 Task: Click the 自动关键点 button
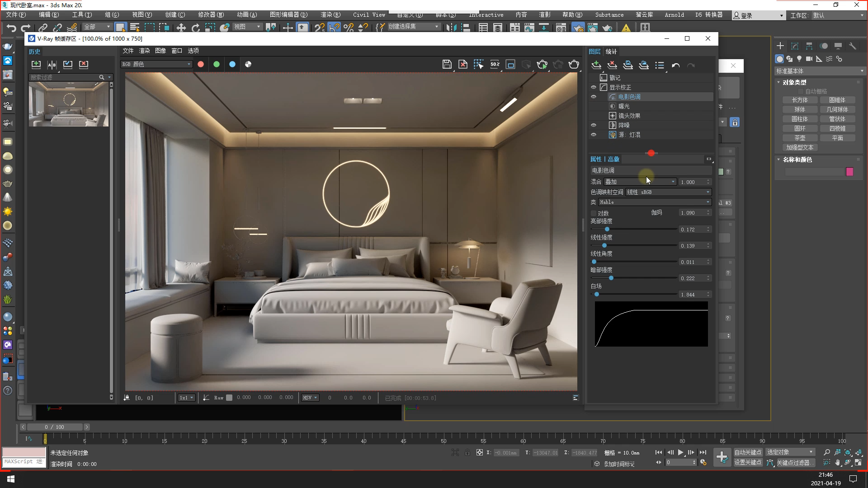[748, 452]
